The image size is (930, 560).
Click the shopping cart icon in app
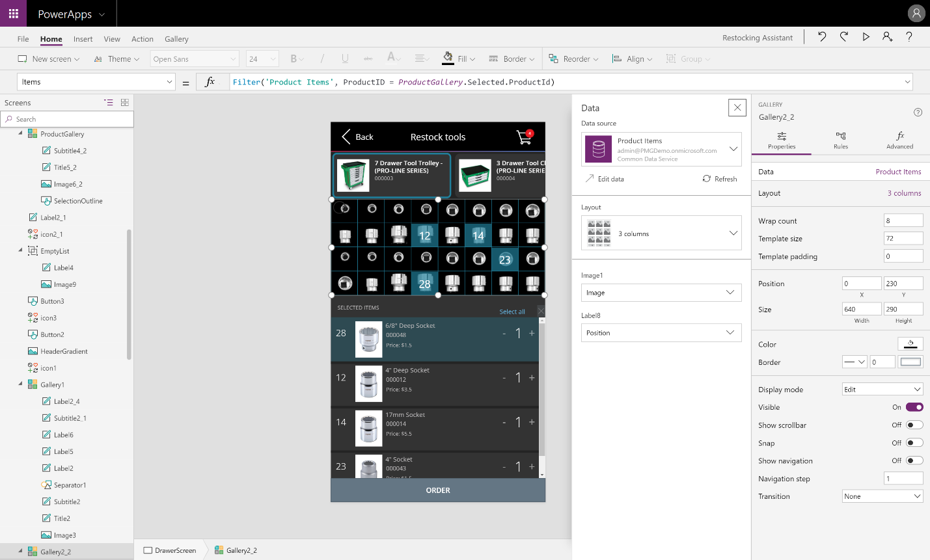[x=524, y=137]
